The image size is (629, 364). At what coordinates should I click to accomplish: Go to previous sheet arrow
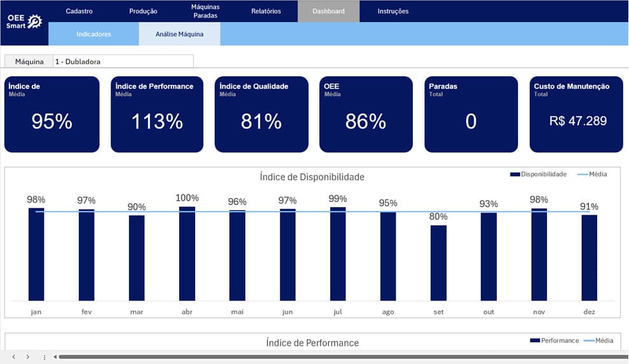point(13,357)
